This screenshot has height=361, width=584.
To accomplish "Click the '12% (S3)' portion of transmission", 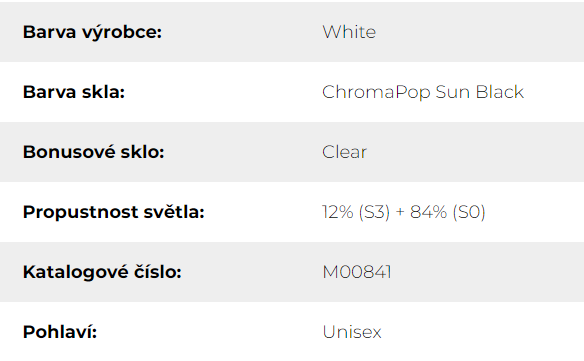I will (356, 212).
